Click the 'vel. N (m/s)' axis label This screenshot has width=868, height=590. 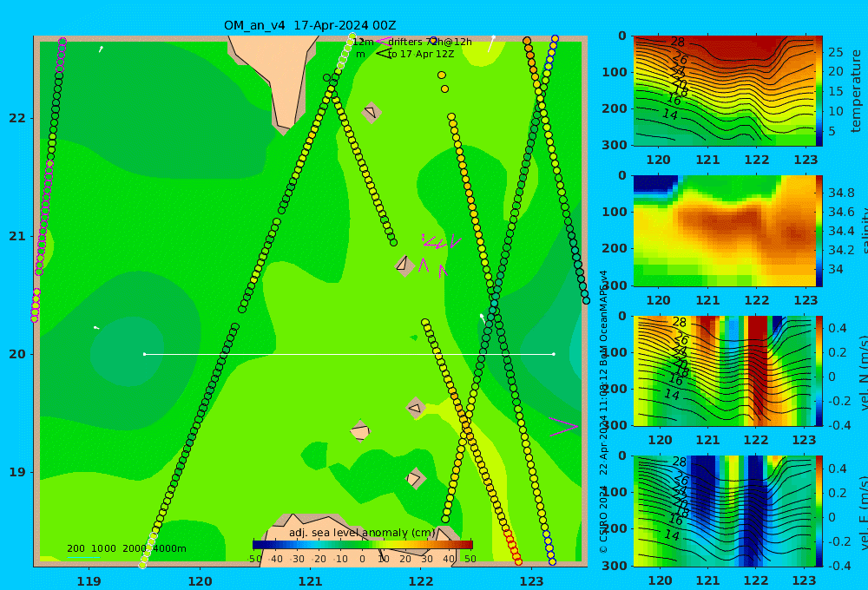tap(865, 372)
